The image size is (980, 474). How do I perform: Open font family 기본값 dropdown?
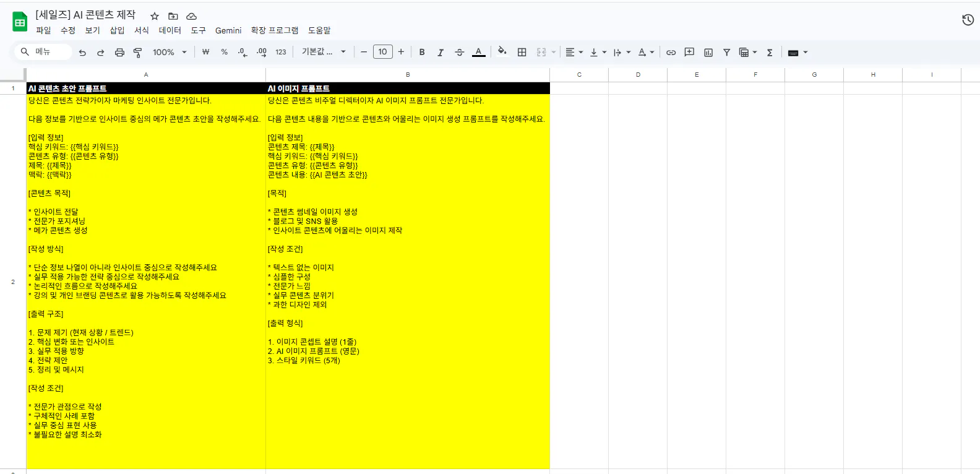(x=324, y=52)
